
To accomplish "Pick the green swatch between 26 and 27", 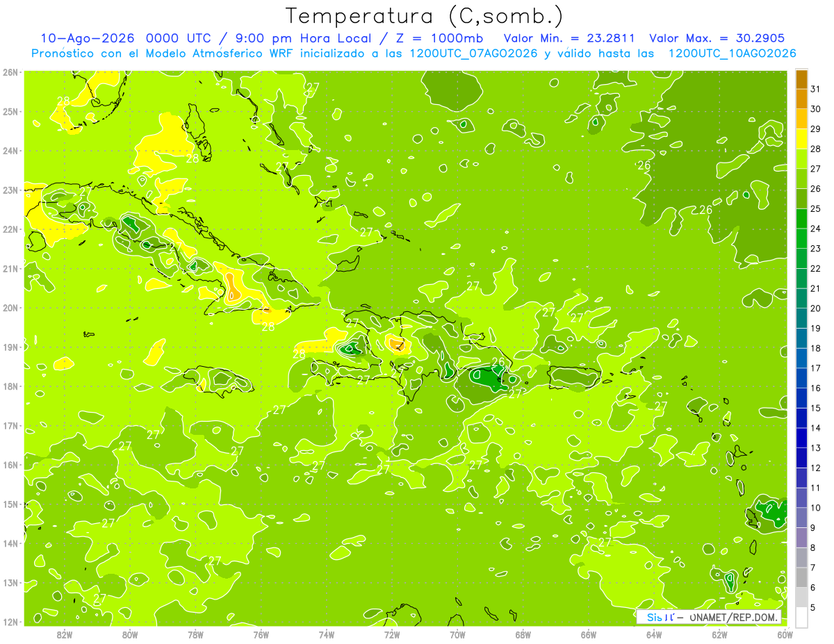I will (801, 179).
